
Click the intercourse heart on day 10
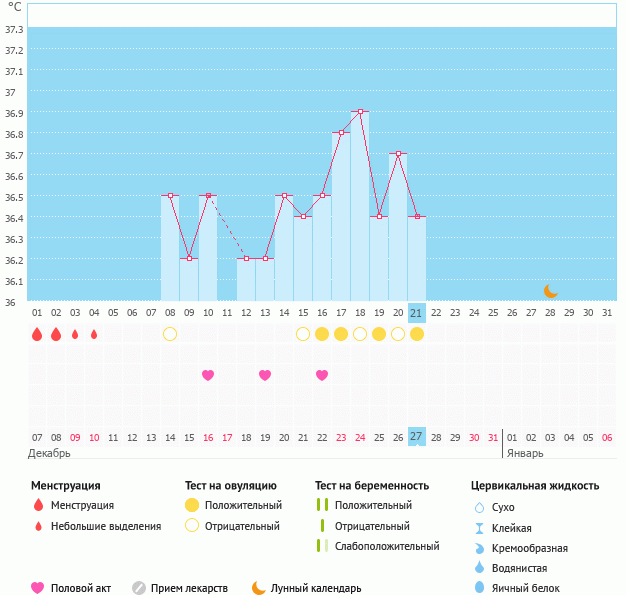coord(208,375)
